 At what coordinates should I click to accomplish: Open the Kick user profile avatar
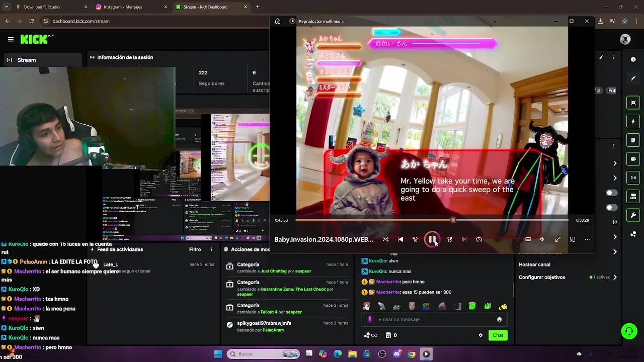pyautogui.click(x=625, y=39)
